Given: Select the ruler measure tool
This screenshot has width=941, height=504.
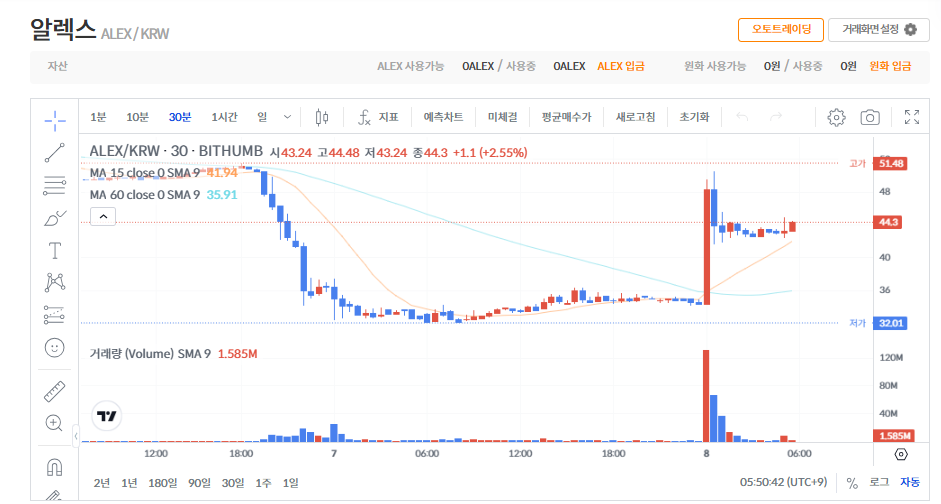Looking at the screenshot, I should [x=55, y=391].
